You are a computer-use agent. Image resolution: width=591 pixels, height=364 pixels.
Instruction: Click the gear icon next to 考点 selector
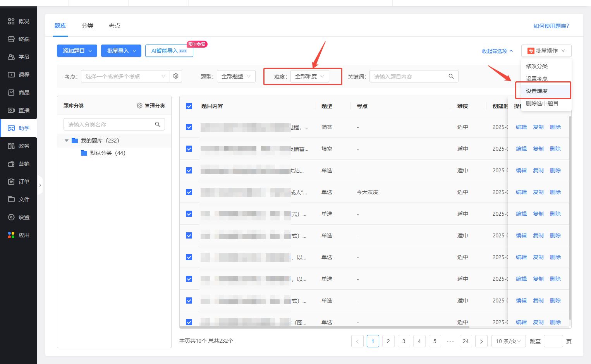pos(176,76)
